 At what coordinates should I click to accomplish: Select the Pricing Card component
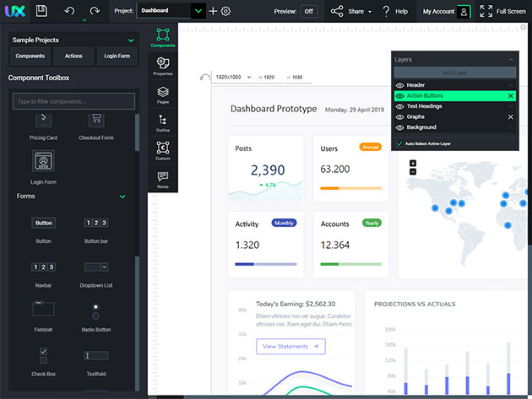43,127
